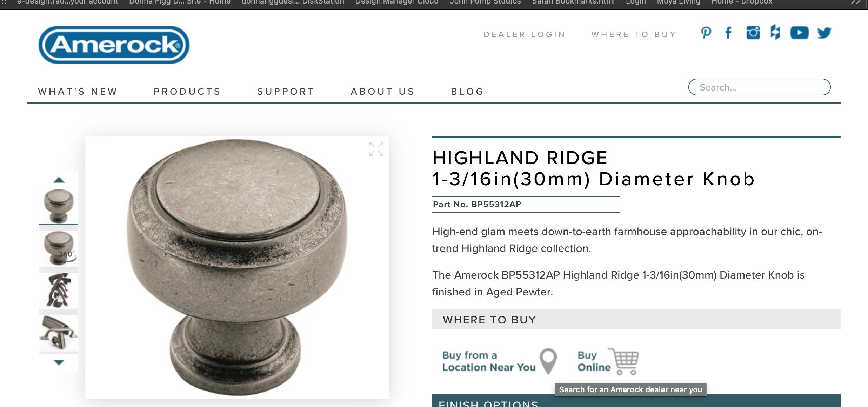View the 360 degree knob thumbnail

[x=59, y=248]
